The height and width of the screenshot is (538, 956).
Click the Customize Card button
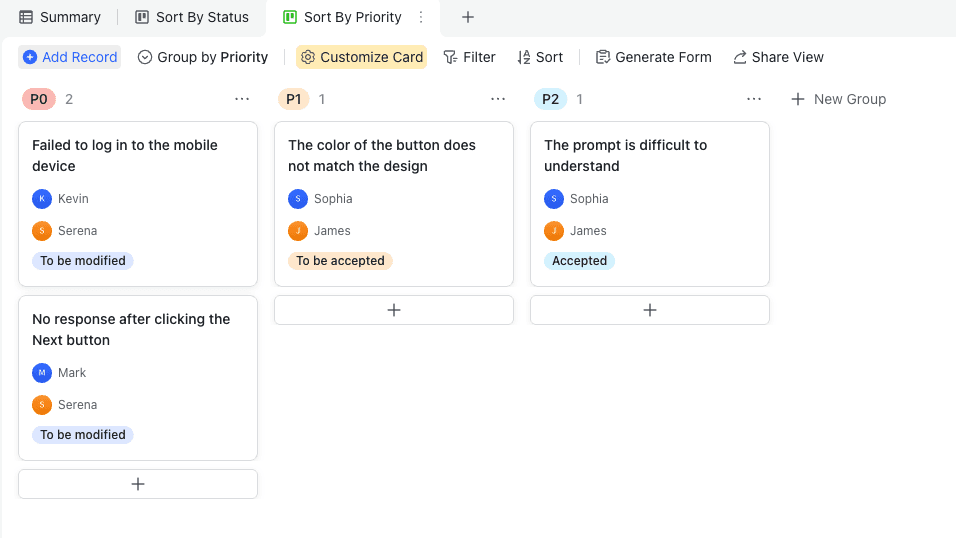(x=361, y=57)
